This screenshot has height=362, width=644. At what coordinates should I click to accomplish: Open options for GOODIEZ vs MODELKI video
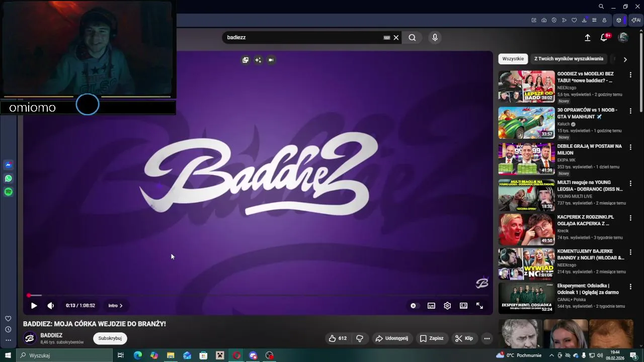pyautogui.click(x=630, y=74)
